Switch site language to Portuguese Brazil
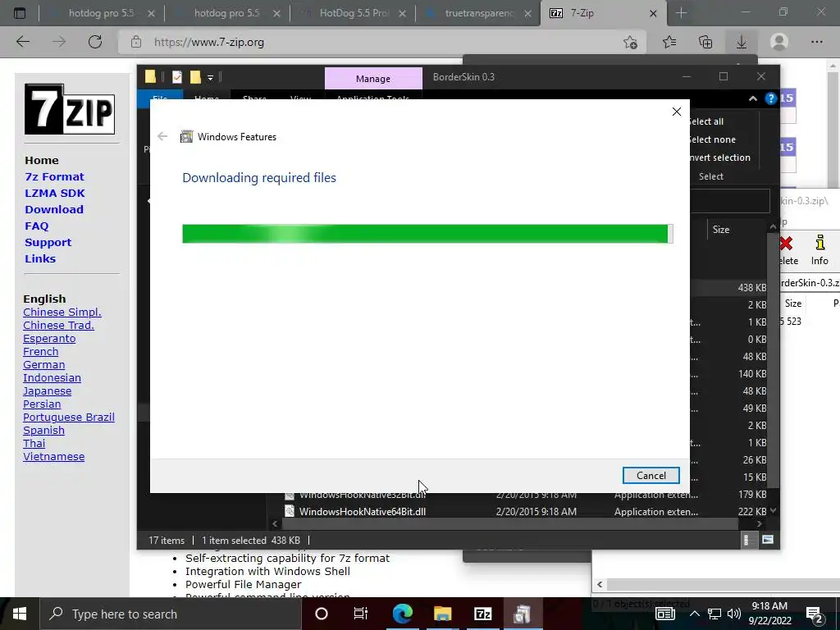This screenshot has height=630, width=840. coord(69,418)
